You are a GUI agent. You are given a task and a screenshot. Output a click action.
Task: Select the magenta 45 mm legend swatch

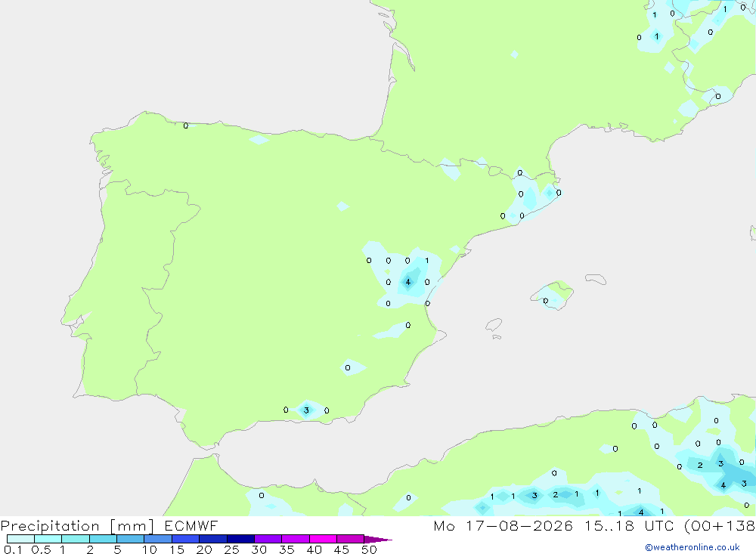[350, 539]
